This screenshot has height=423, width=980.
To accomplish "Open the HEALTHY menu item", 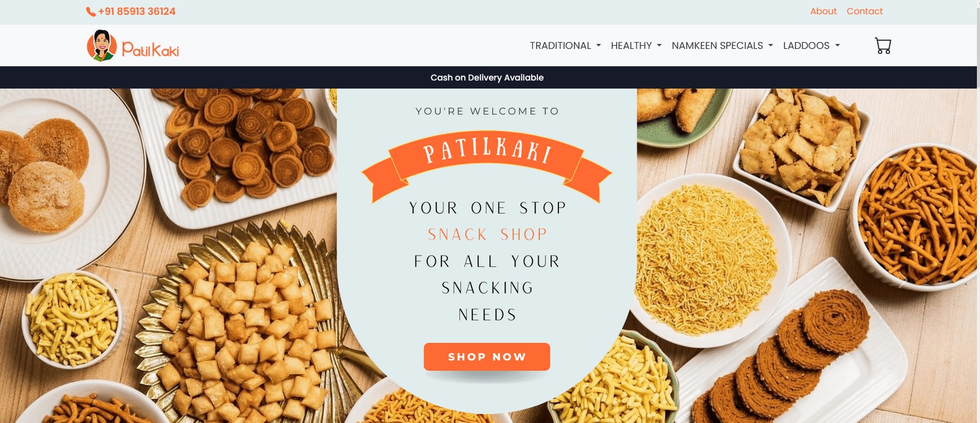I will (636, 46).
